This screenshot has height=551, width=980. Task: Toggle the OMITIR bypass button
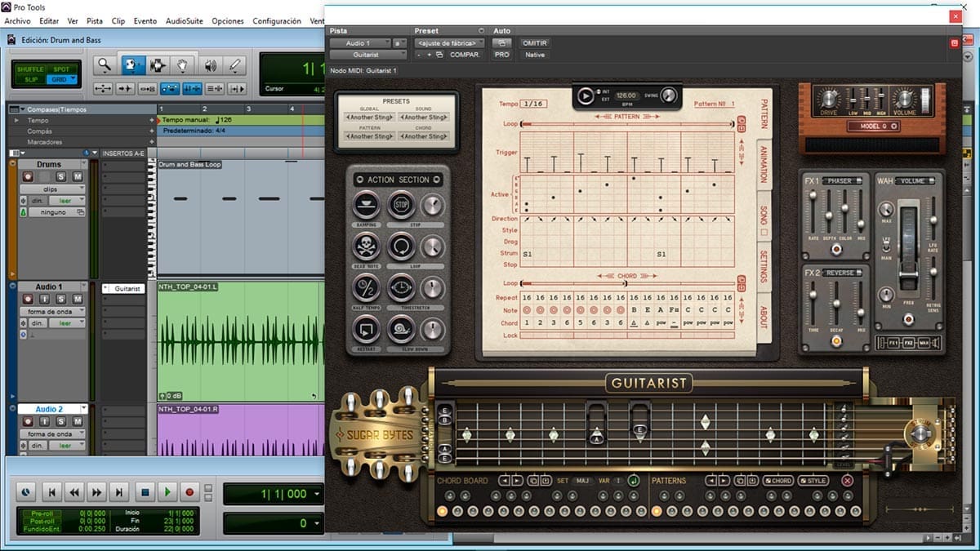pos(535,43)
